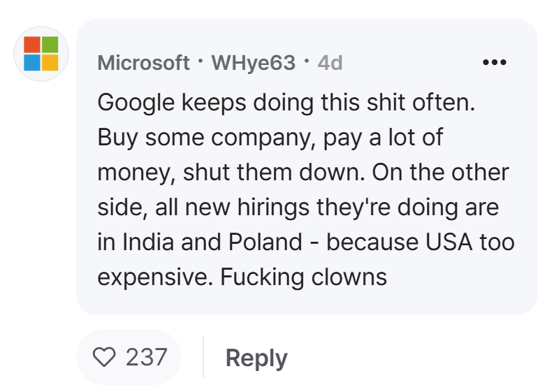Click the yellow square of Microsoft logo
Viewport: 554px width, 392px height.
point(50,63)
